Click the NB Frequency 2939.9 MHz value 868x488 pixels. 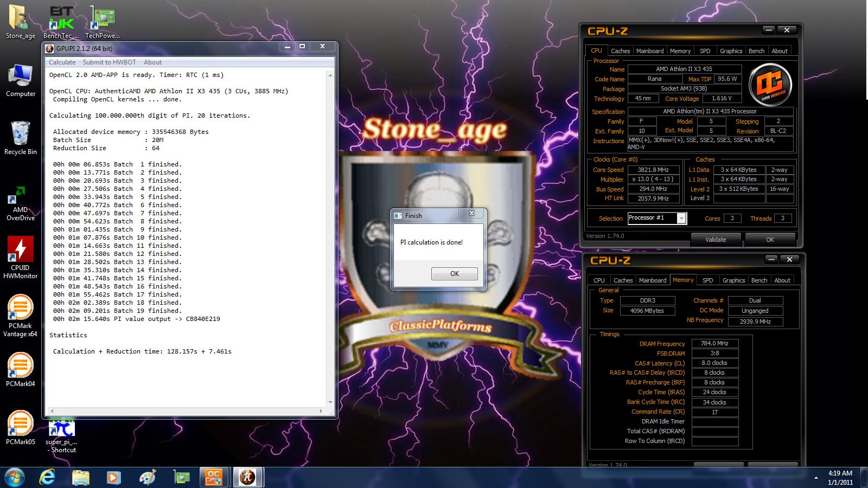click(755, 322)
